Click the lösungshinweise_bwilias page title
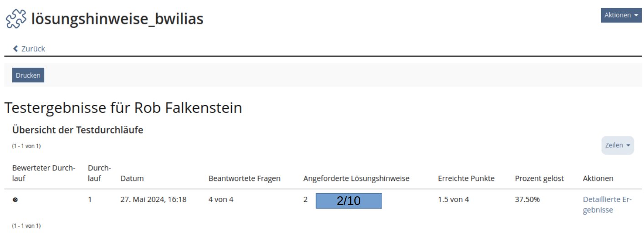The width and height of the screenshot is (644, 240). pos(117,19)
